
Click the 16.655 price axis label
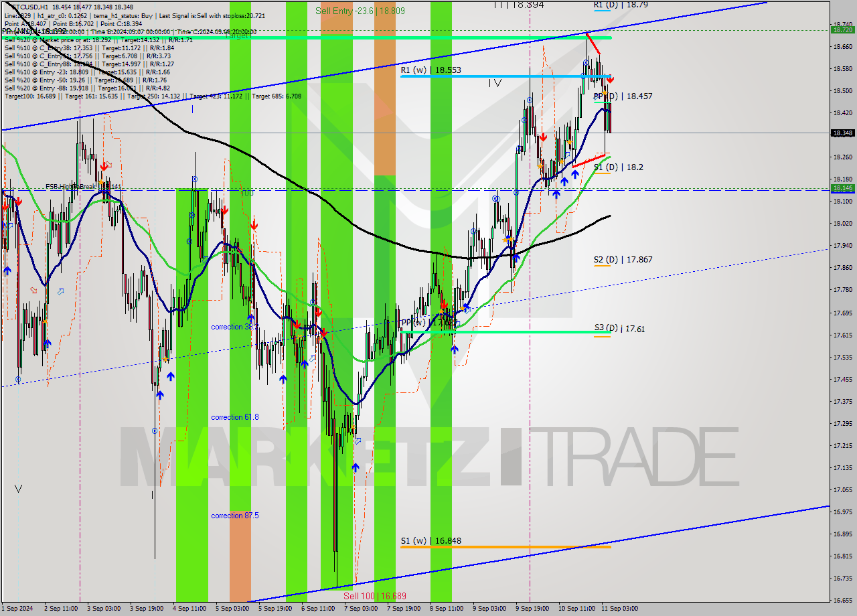pos(842,600)
